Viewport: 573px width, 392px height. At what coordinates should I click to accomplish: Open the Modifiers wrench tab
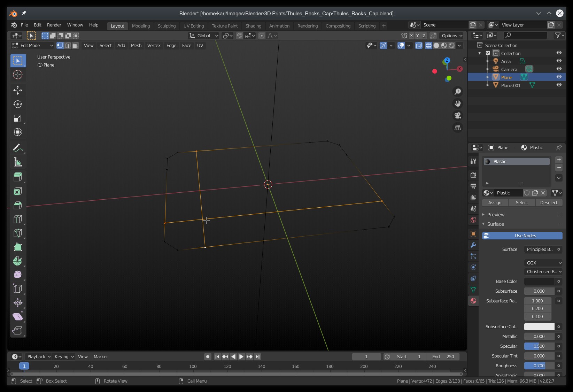pos(473,245)
